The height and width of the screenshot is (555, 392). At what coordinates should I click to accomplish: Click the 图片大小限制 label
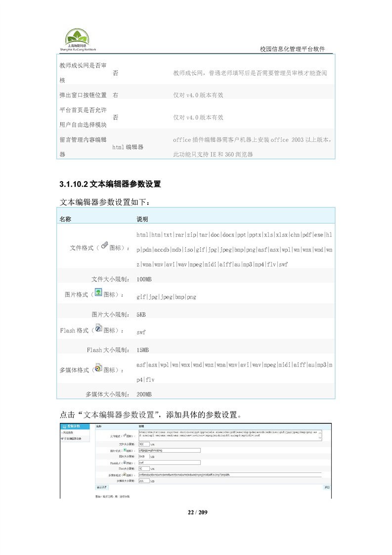[x=110, y=315]
